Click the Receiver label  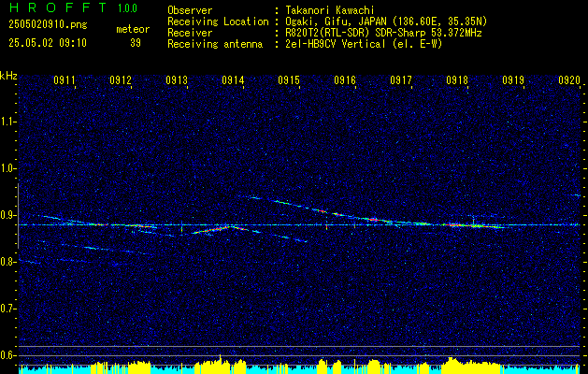(x=190, y=33)
